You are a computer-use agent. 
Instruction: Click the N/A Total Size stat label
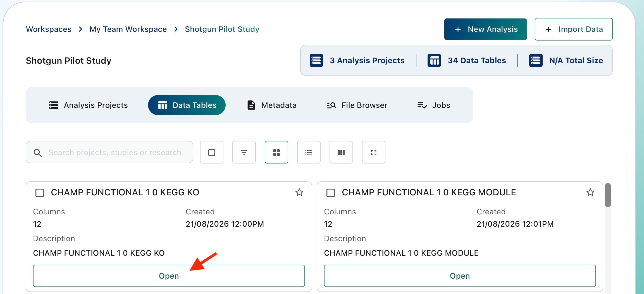[576, 60]
